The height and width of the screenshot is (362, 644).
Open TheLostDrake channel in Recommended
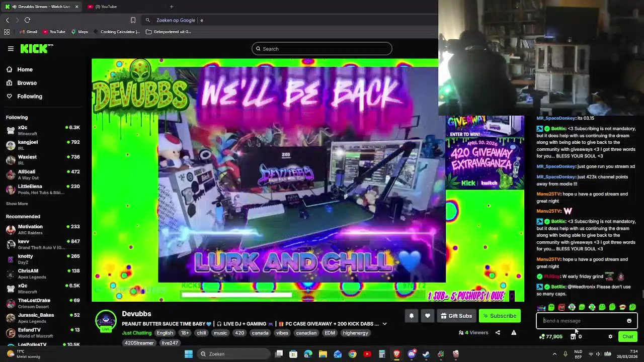click(x=43, y=303)
